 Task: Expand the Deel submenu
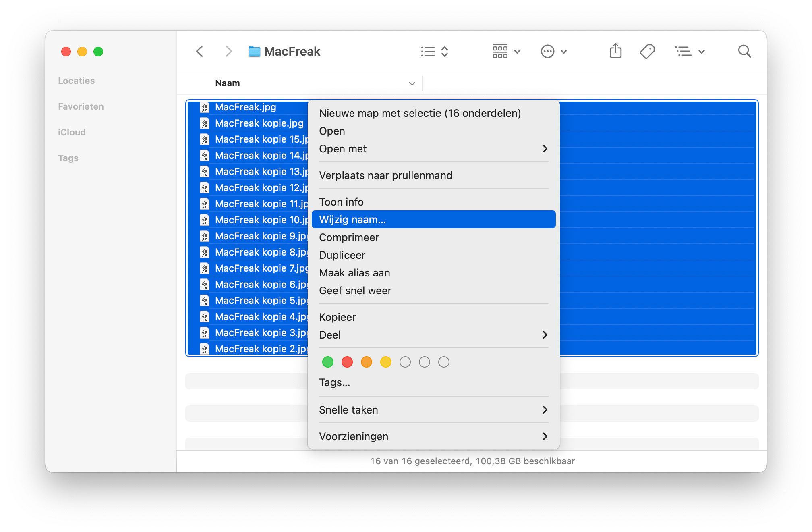pos(433,335)
